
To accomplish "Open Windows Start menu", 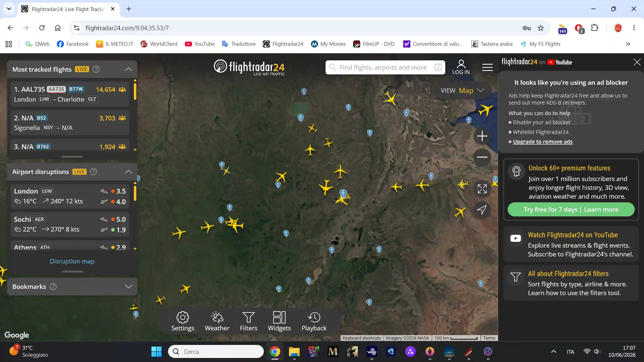I will (156, 351).
